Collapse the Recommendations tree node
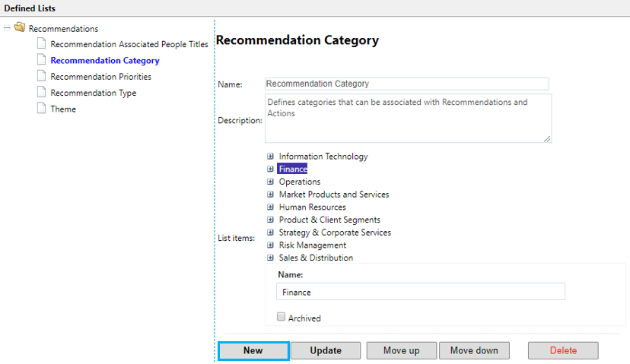Image resolution: width=630 pixels, height=364 pixels. 7,28
